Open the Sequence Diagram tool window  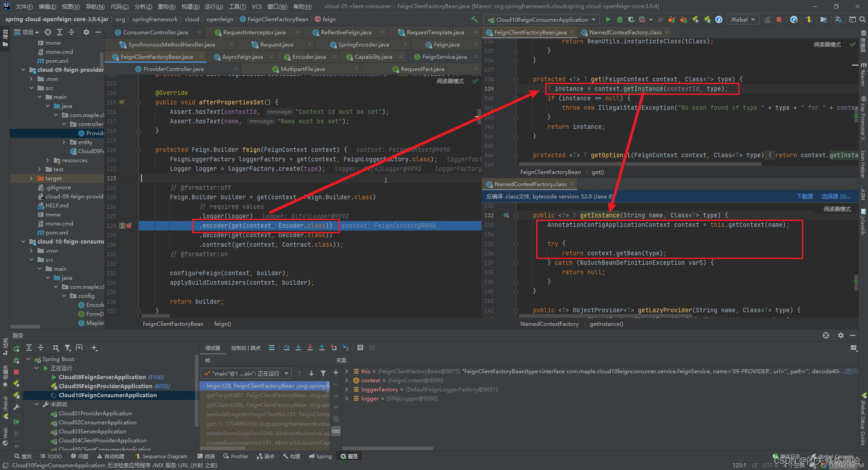click(x=161, y=456)
